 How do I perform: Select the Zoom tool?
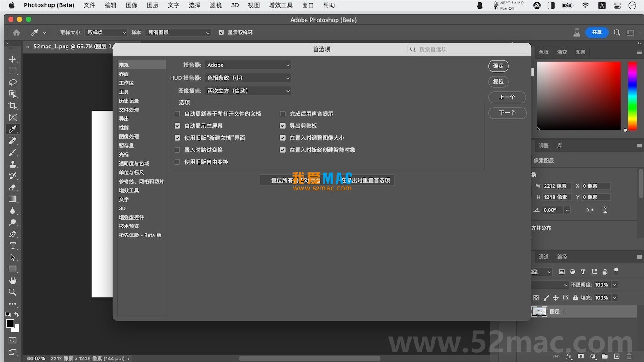click(x=13, y=292)
